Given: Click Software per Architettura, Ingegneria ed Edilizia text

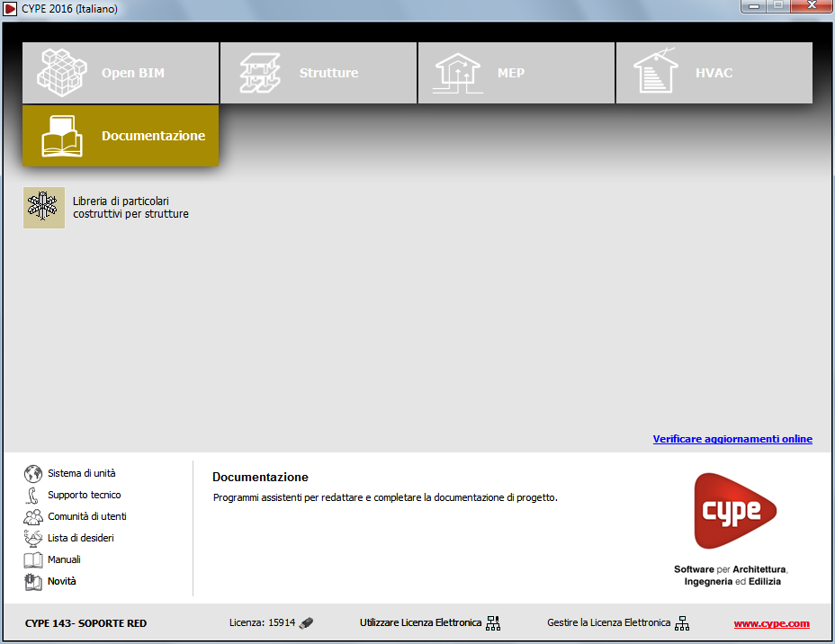Looking at the screenshot, I should pos(732,576).
